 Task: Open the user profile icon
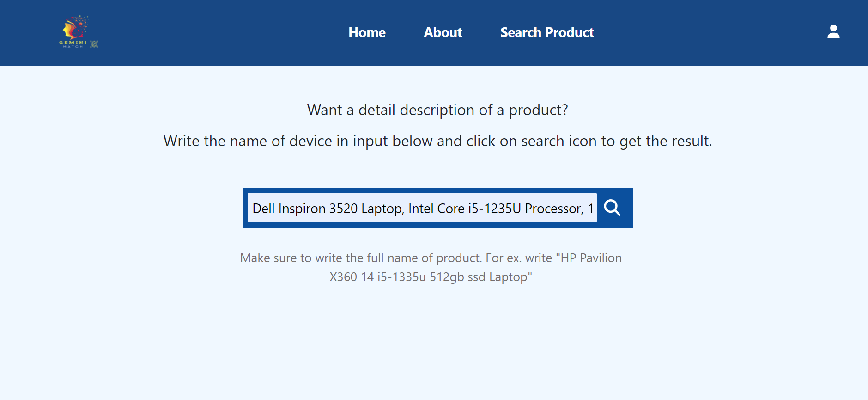[x=833, y=32]
